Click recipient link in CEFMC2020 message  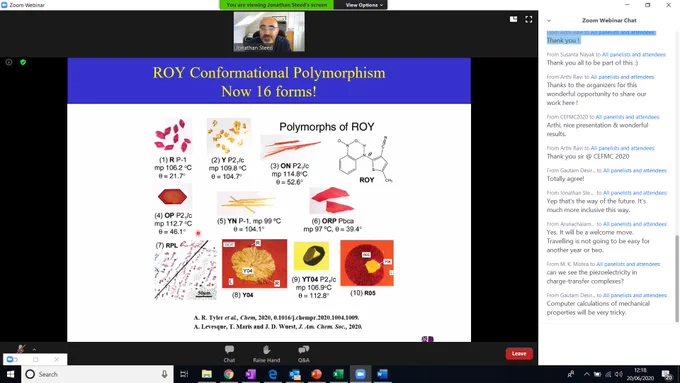pyautogui.click(x=627, y=117)
